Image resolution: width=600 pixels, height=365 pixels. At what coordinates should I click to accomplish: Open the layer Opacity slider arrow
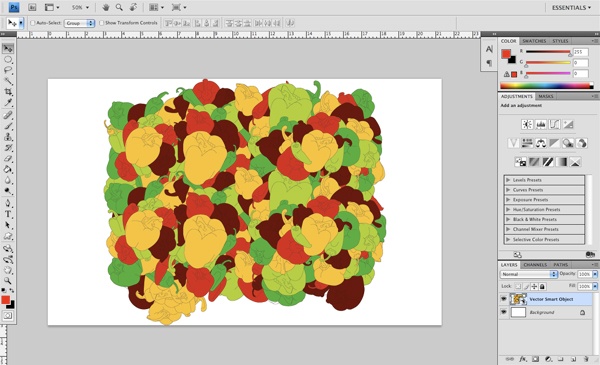click(x=595, y=274)
